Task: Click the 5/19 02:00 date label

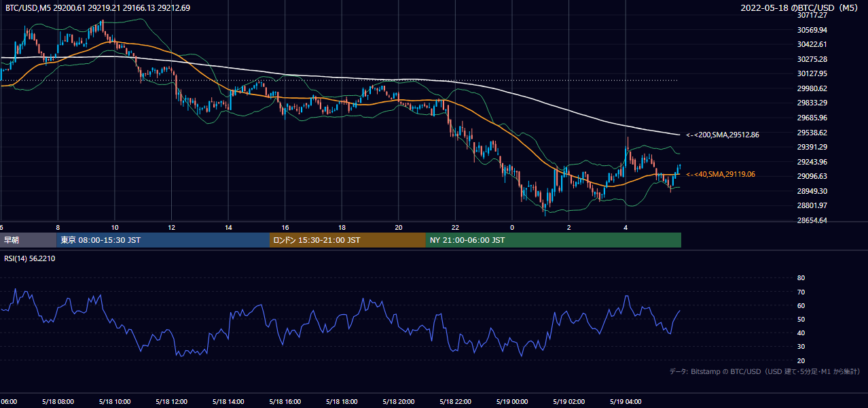Action: [568, 402]
